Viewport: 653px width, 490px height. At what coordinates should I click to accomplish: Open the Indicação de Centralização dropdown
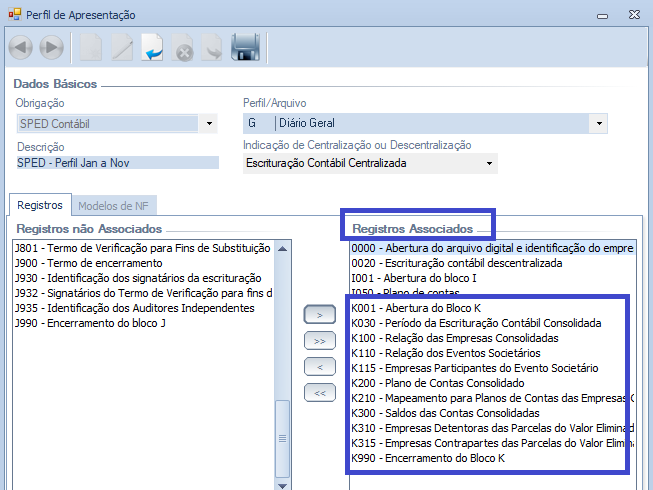pyautogui.click(x=489, y=163)
